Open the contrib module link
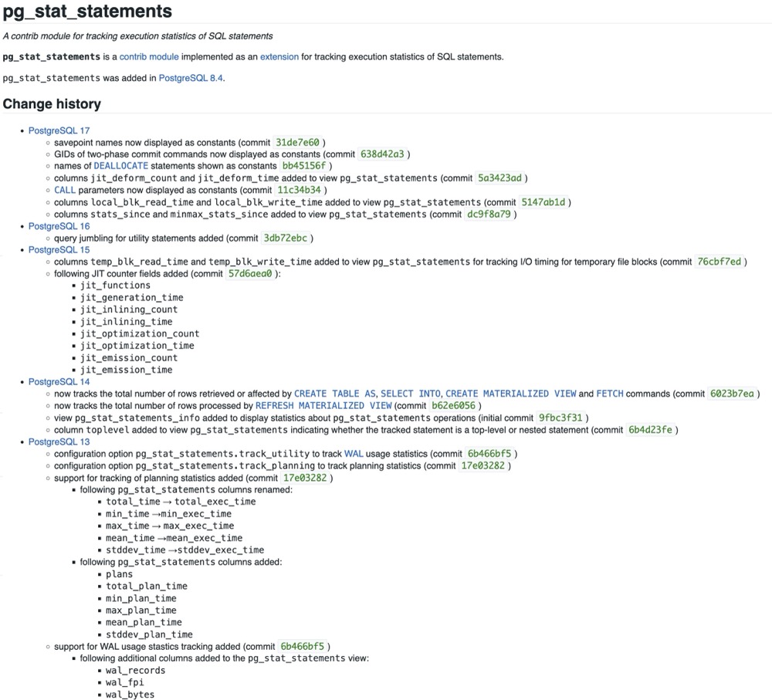 point(149,56)
